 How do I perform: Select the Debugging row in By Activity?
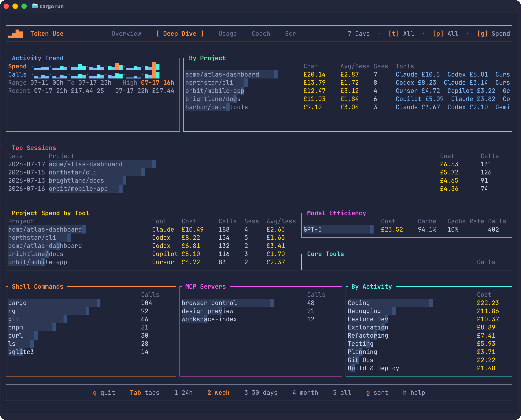(x=429, y=311)
